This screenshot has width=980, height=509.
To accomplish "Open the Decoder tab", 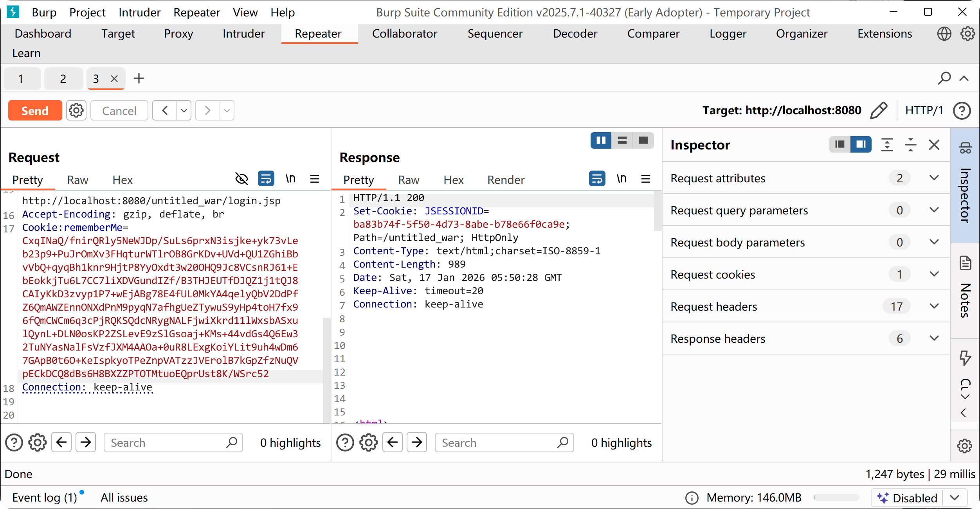I will pos(575,34).
